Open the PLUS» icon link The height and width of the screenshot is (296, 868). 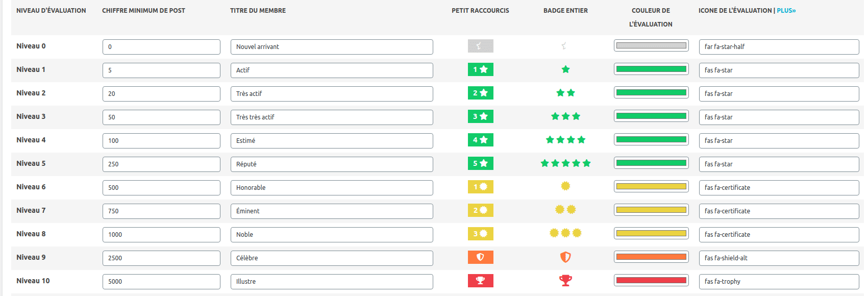pos(786,10)
